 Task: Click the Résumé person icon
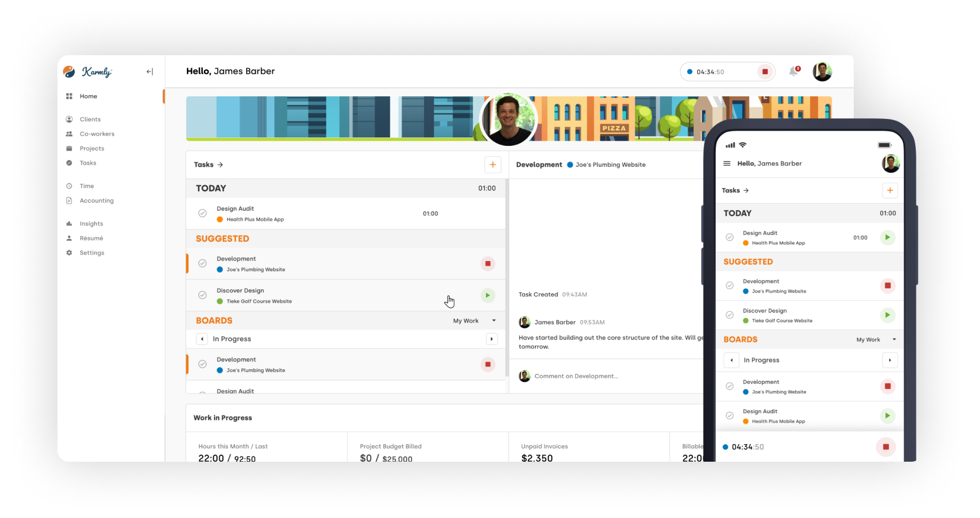coord(69,238)
